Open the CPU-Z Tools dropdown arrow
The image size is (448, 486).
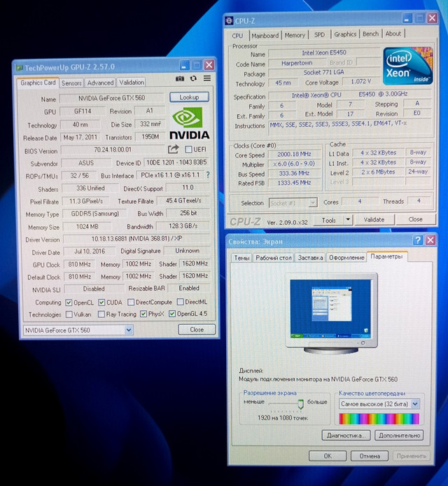(348, 220)
